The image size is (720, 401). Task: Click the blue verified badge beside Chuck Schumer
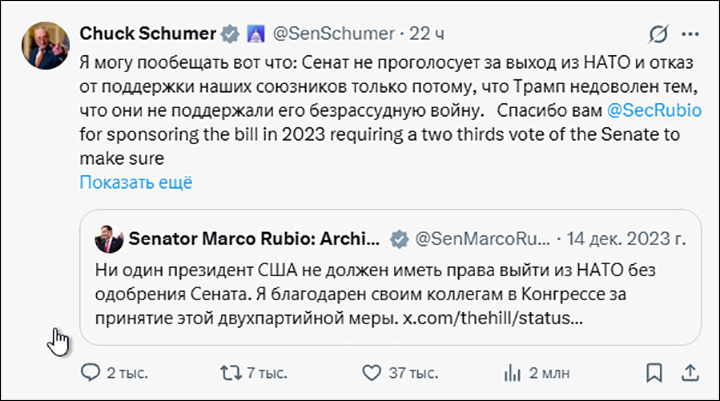230,34
